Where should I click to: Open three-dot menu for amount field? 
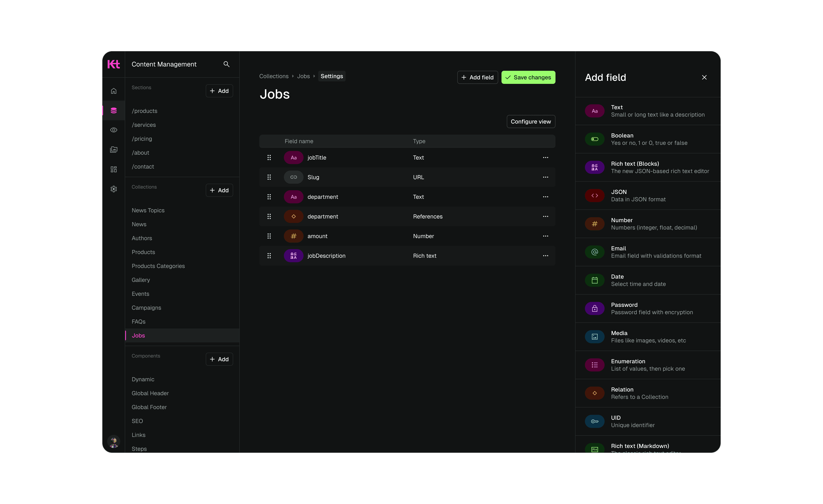point(545,236)
